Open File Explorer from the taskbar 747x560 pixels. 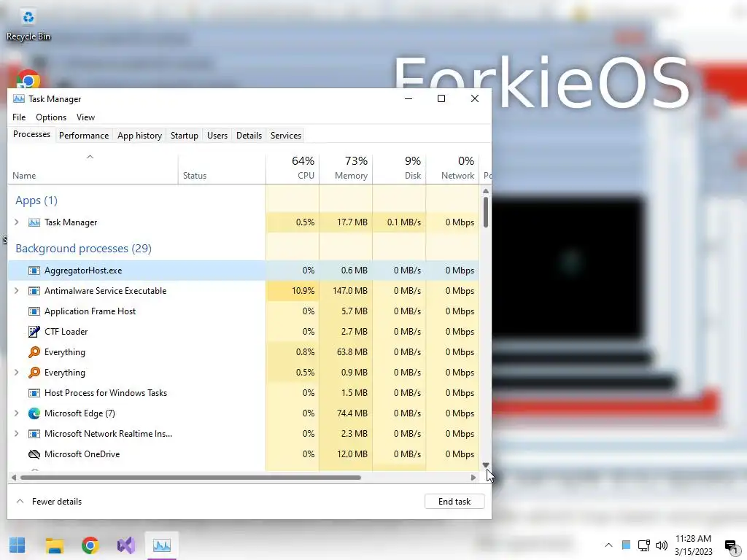tap(54, 545)
